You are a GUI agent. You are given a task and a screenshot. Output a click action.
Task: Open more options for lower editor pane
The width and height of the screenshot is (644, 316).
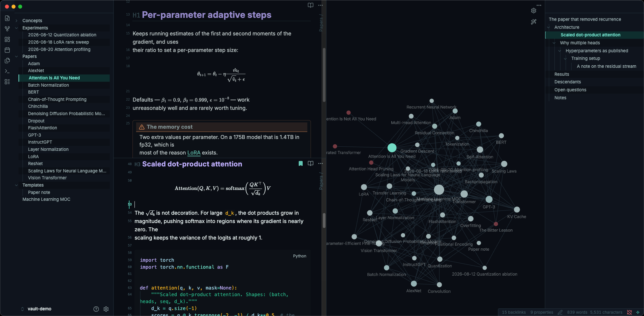click(320, 163)
